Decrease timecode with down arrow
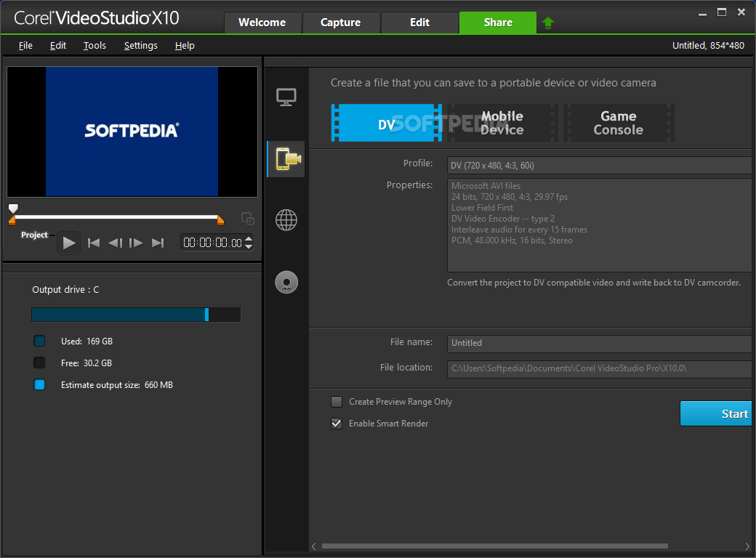The width and height of the screenshot is (756, 558). (x=249, y=246)
